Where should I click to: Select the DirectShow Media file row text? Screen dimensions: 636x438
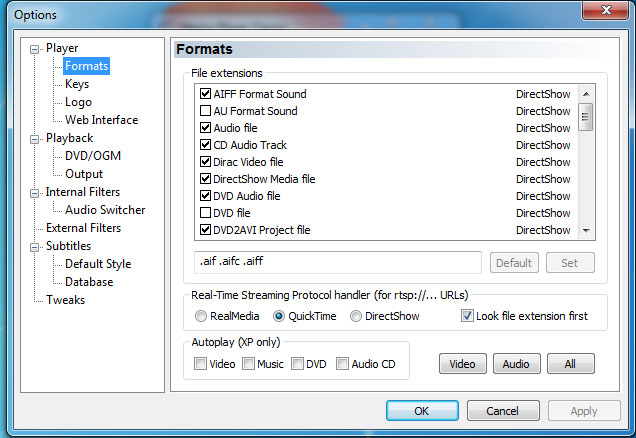[x=264, y=179]
